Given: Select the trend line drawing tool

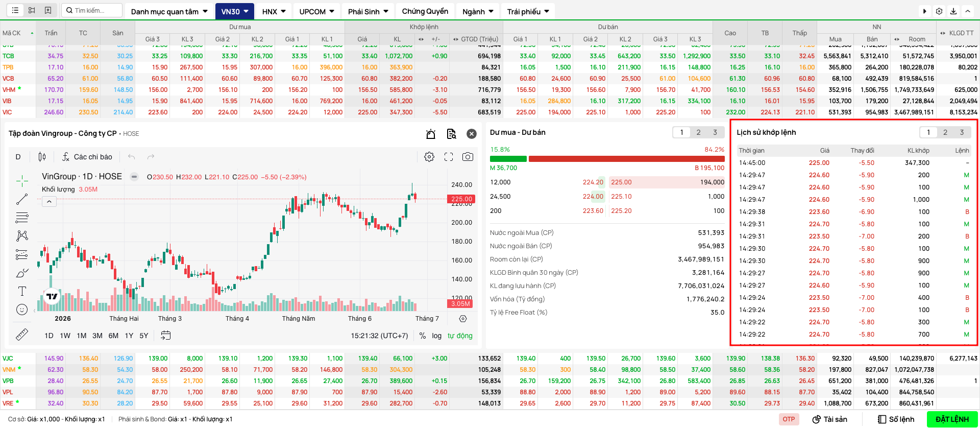Looking at the screenshot, I should pyautogui.click(x=22, y=199).
